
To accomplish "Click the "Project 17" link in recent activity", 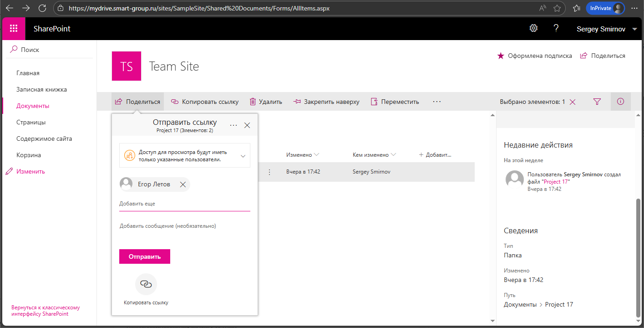I will tap(555, 182).
